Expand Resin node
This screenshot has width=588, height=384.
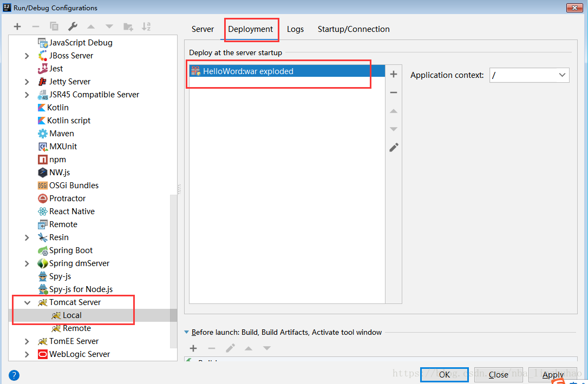pyautogui.click(x=27, y=237)
